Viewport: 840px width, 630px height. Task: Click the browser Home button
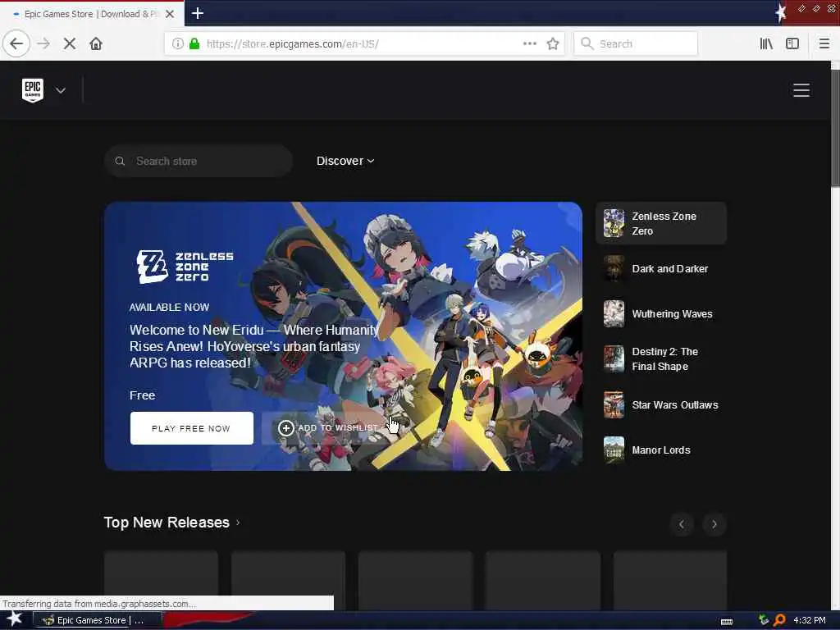(x=96, y=43)
